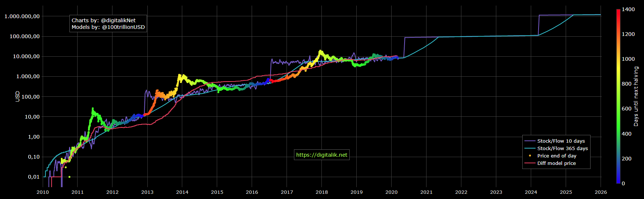Click the 0 colorbar tick label
The width and height of the screenshot is (644, 199).
click(x=623, y=183)
